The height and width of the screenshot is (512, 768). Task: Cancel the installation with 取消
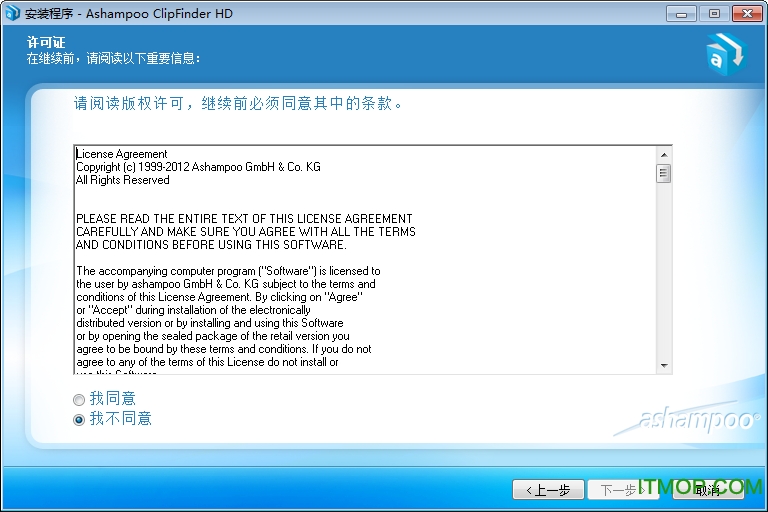coord(708,490)
